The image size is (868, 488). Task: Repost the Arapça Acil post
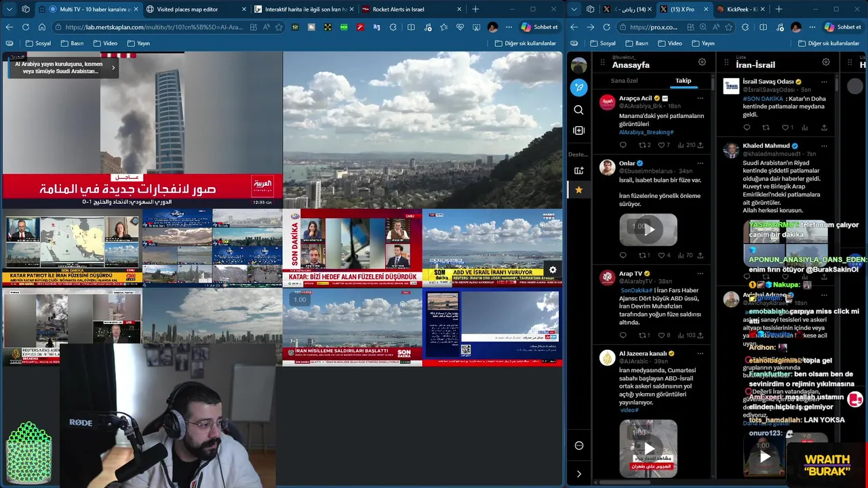(642, 145)
